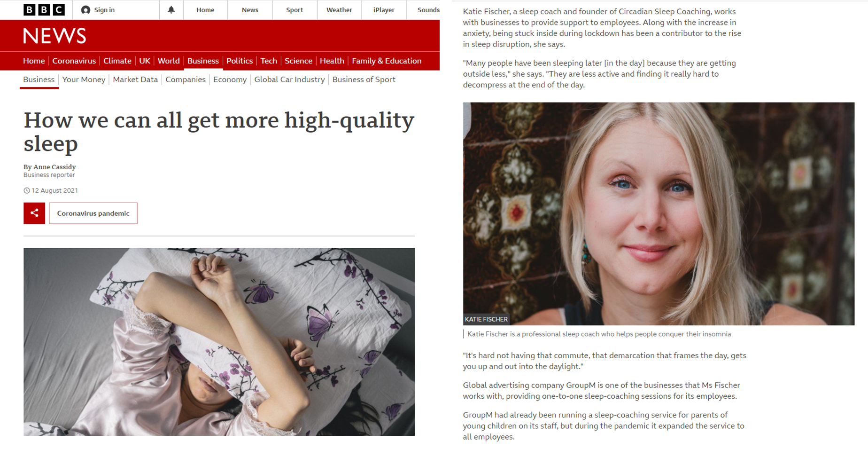Open the Sport link in top bar
The width and height of the screenshot is (868, 449).
click(294, 10)
